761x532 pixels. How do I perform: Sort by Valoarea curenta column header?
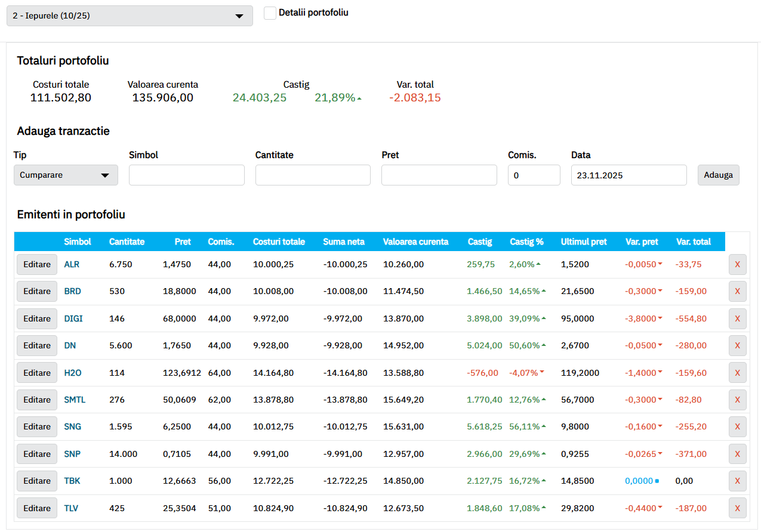coord(415,242)
